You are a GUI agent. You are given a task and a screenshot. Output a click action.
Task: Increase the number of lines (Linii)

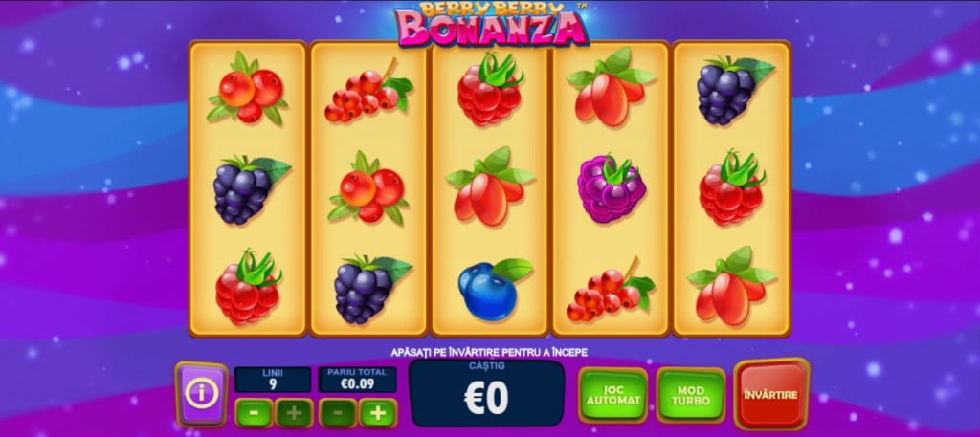294,413
